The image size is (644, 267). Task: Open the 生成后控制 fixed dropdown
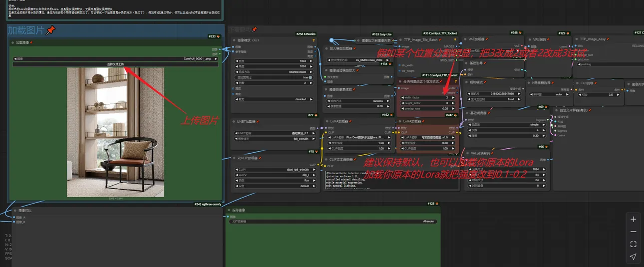point(493,99)
